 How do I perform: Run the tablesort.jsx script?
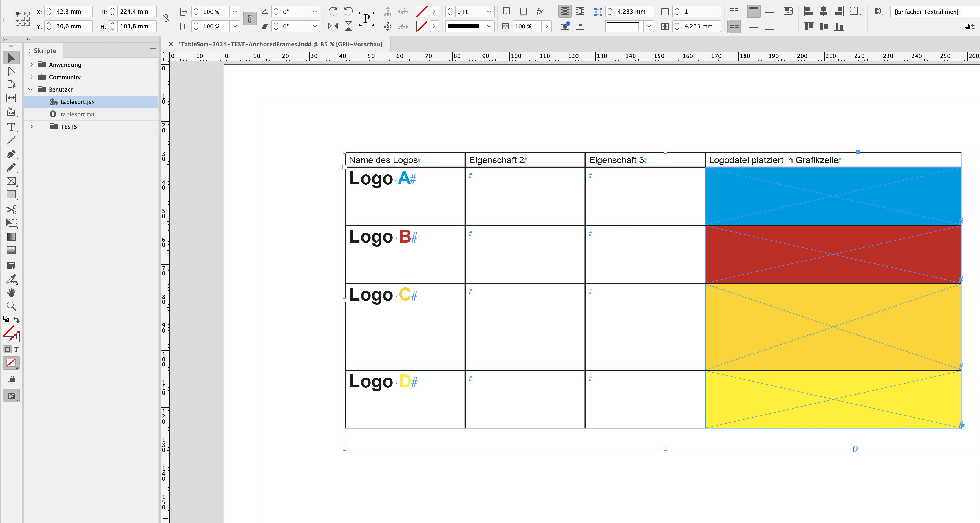click(x=78, y=101)
